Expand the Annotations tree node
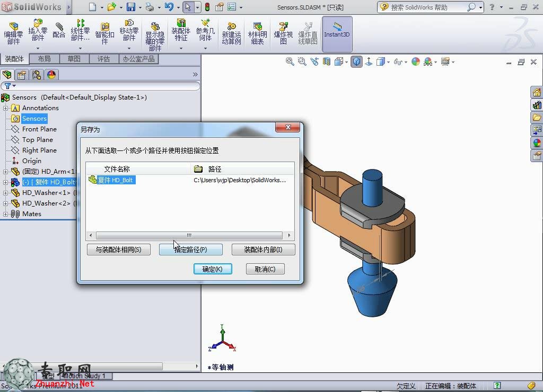543x392 pixels. [5, 108]
